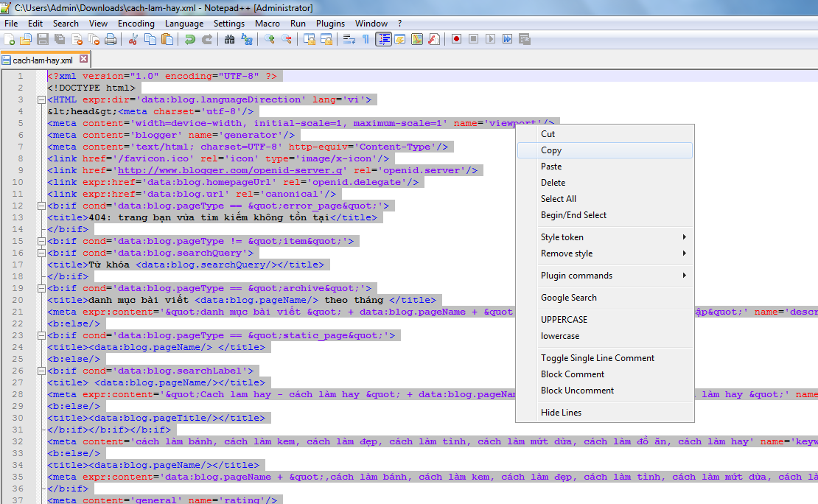Choose Google Search from context menu

tap(605, 298)
